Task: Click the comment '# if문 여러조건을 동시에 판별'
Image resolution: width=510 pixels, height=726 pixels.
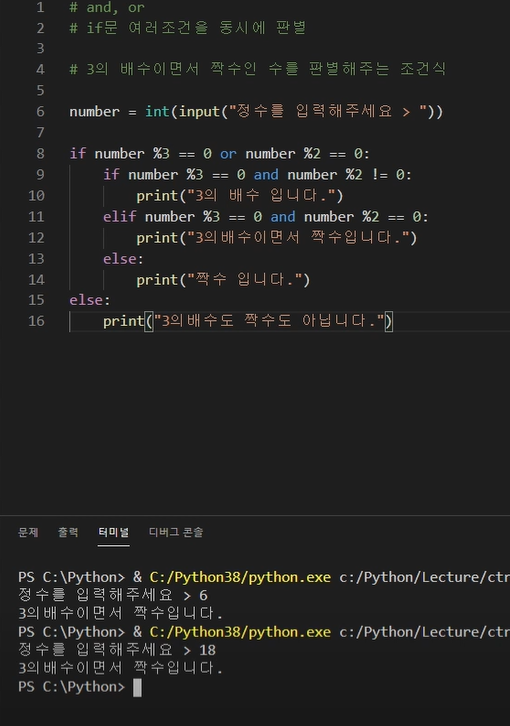Action: pyautogui.click(x=188, y=28)
